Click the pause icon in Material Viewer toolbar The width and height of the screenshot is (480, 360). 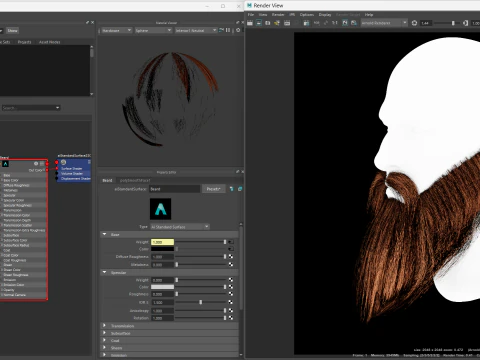(228, 30)
